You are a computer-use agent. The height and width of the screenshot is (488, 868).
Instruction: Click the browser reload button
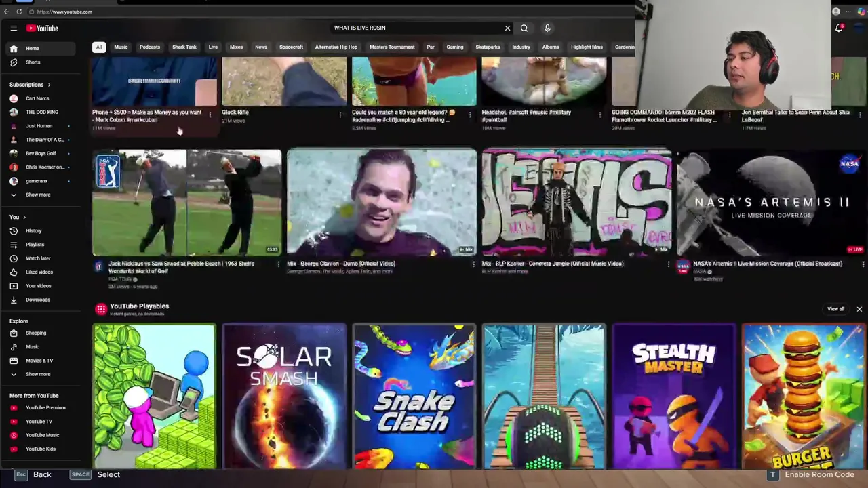click(19, 12)
